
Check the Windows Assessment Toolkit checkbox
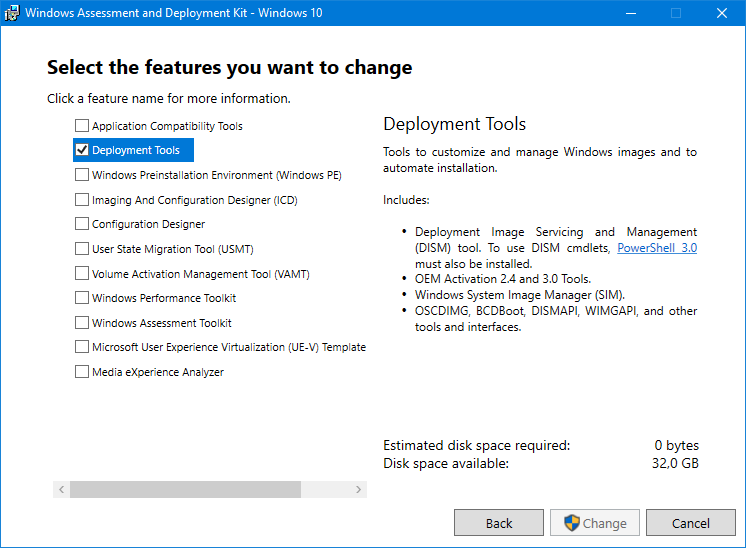click(x=82, y=323)
